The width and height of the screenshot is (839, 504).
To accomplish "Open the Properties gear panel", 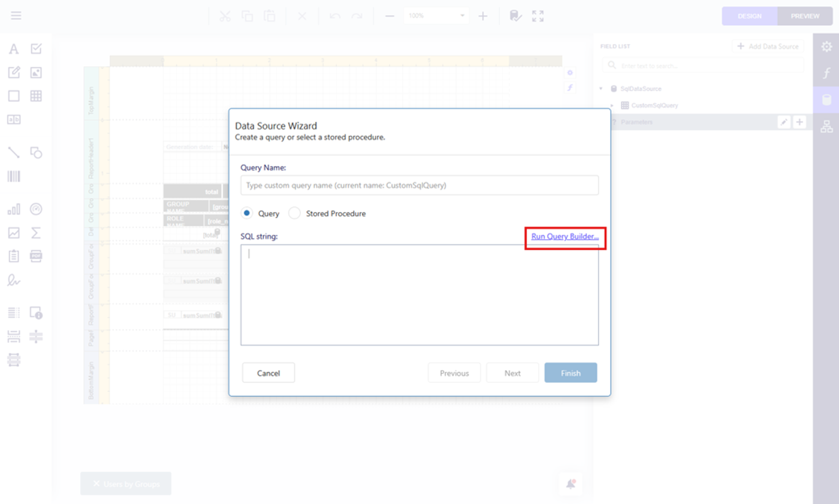I will pos(826,47).
